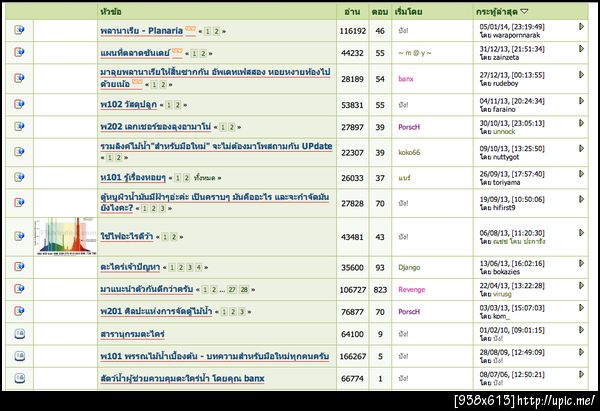The width and height of the screenshot is (600, 411).
Task: Click topic icon in Revenge's thread row
Action: tap(19, 289)
